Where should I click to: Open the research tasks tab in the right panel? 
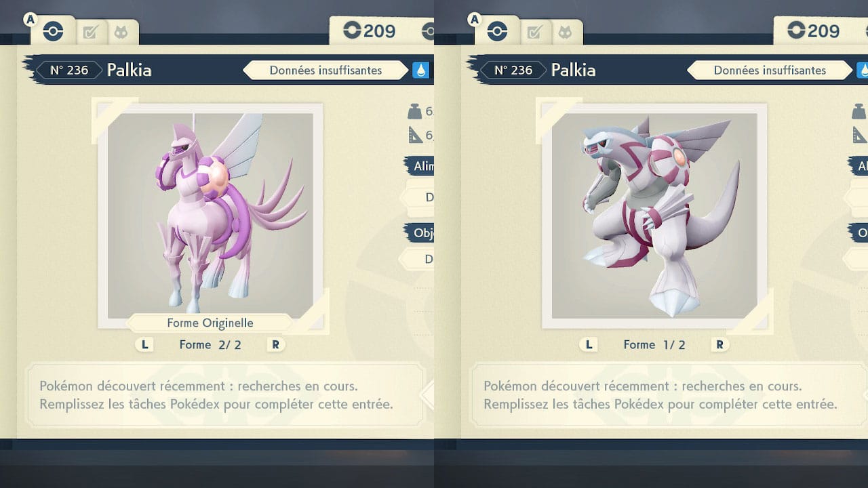533,32
